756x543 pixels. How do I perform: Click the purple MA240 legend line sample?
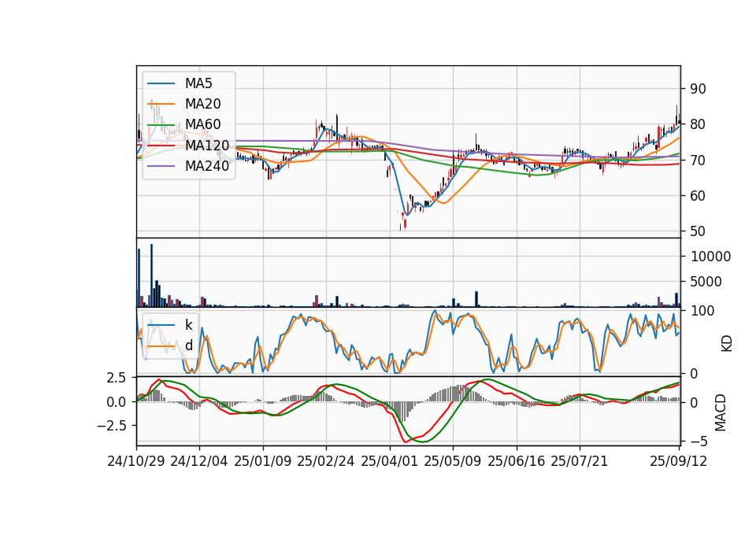(161, 166)
